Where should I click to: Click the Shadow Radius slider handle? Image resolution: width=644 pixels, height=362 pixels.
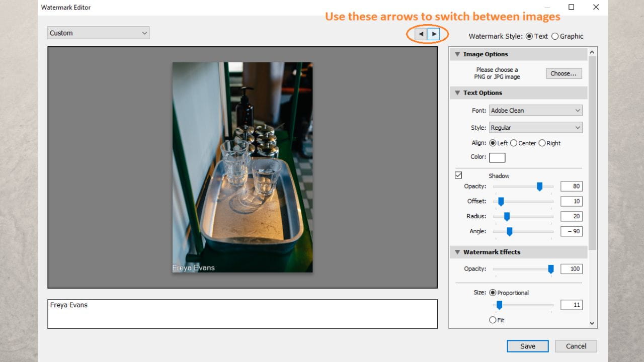pos(507,217)
